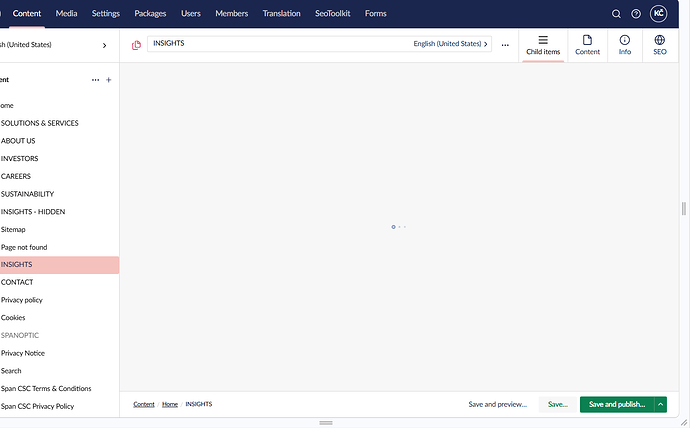Image resolution: width=690 pixels, height=429 pixels.
Task: Open the three-dot actions menu near INSIGHTS title
Action: [505, 45]
